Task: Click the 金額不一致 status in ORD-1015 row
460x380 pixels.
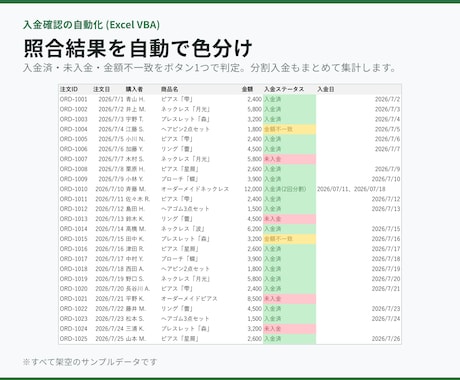Action: tap(289, 239)
